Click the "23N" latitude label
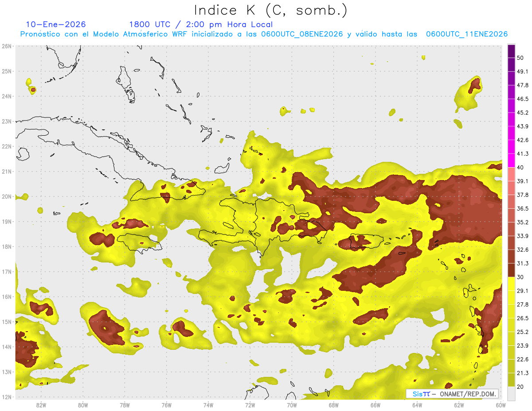 pyautogui.click(x=7, y=121)
